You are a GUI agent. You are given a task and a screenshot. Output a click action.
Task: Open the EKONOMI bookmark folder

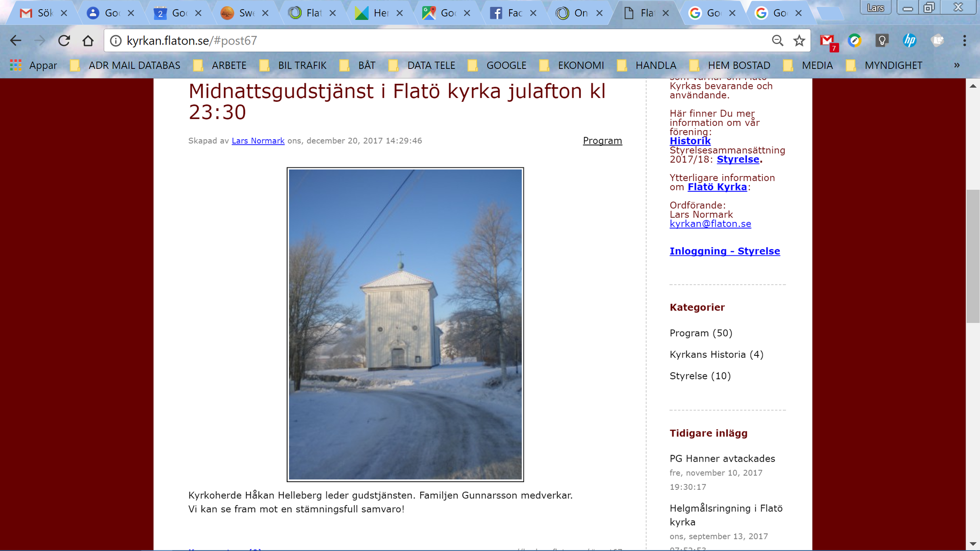(x=572, y=65)
